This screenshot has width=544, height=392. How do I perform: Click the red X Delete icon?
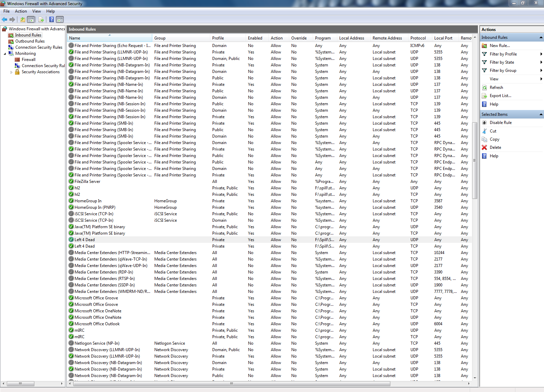tap(484, 147)
